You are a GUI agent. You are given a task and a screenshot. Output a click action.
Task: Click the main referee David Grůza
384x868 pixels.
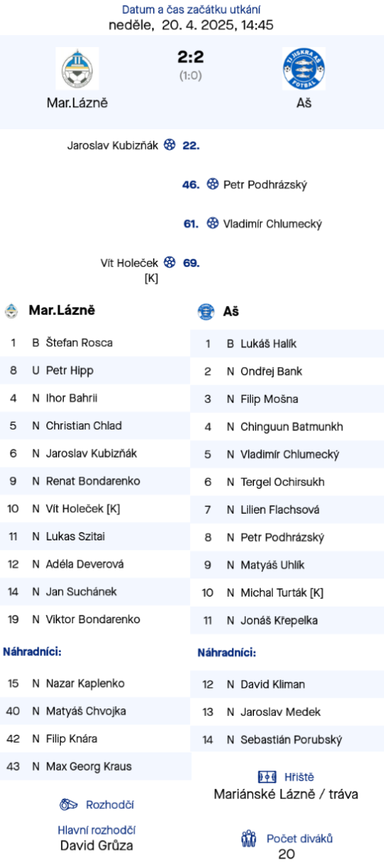97,845
